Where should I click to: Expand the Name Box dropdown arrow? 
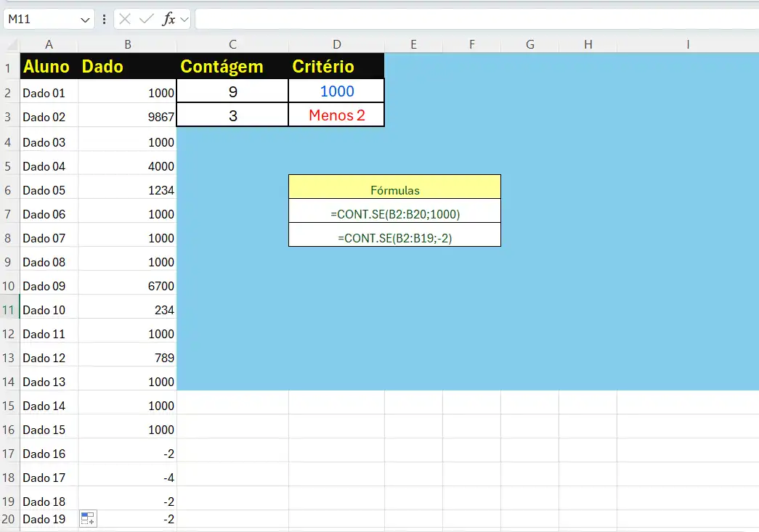tap(86, 20)
